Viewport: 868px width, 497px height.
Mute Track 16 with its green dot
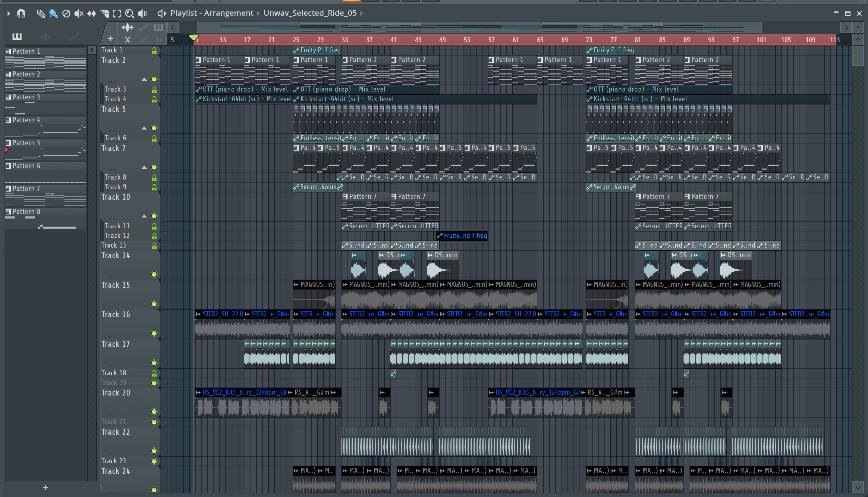[154, 333]
